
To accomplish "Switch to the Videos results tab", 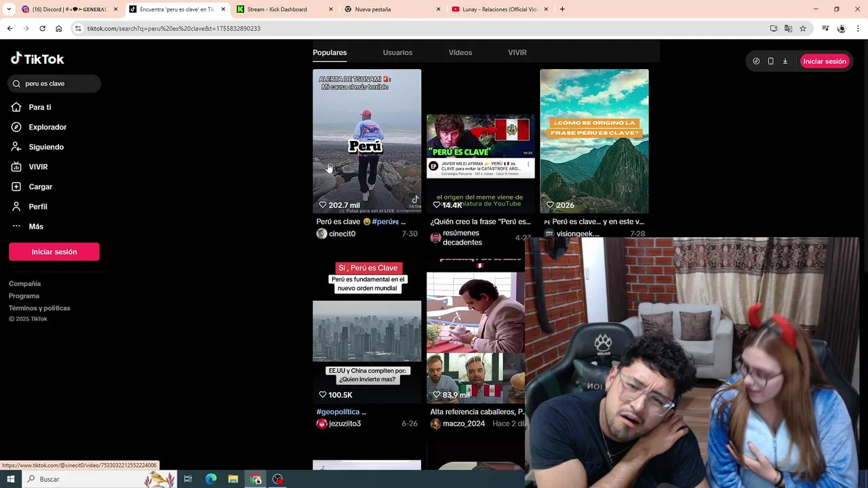I will (460, 52).
